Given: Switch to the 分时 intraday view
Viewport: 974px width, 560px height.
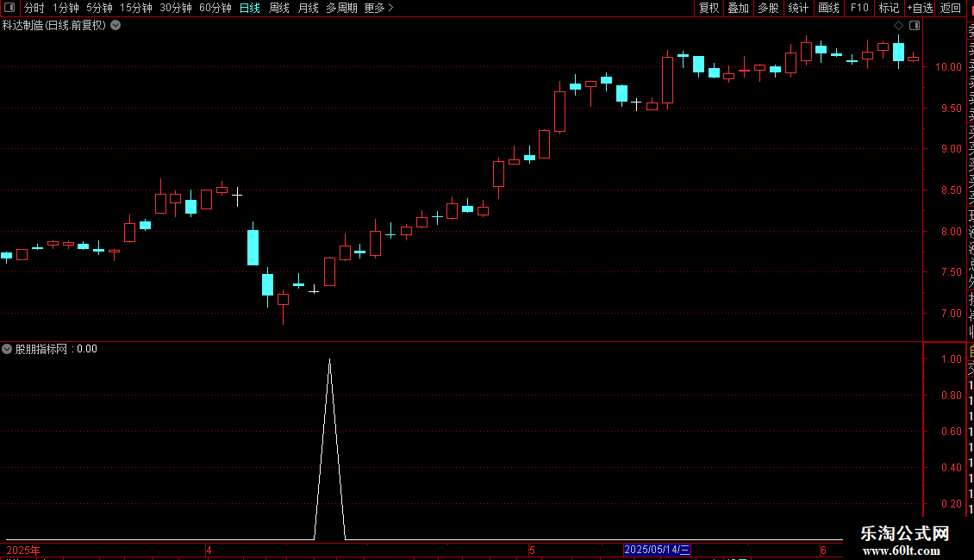Looking at the screenshot, I should (34, 8).
